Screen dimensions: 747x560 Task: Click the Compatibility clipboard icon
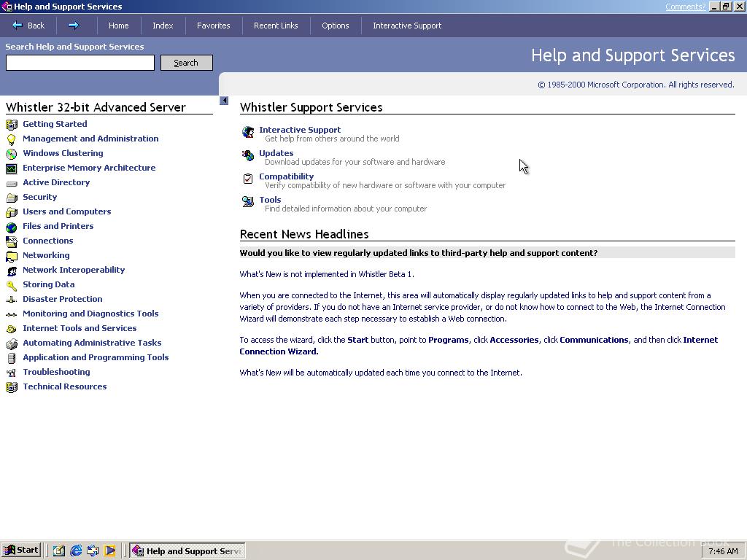click(x=248, y=179)
